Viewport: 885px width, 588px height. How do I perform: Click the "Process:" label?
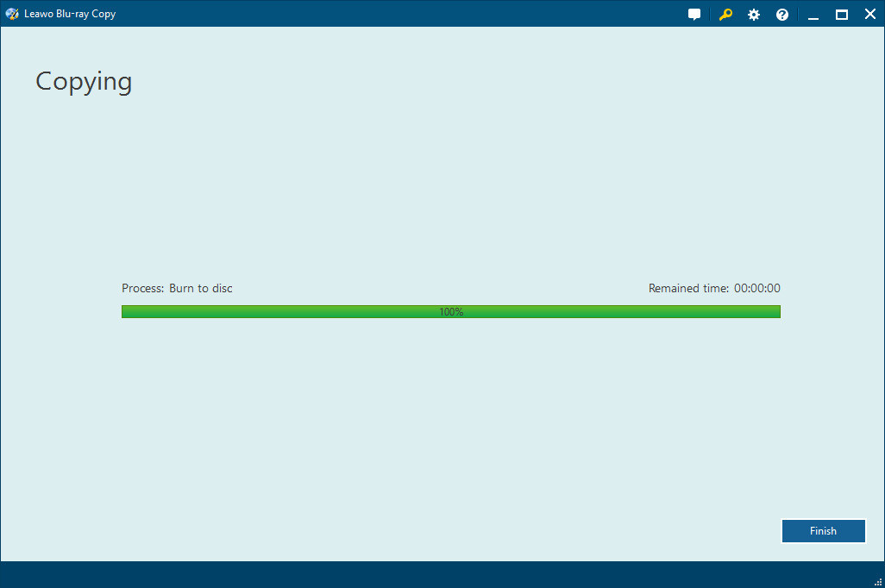coord(142,289)
